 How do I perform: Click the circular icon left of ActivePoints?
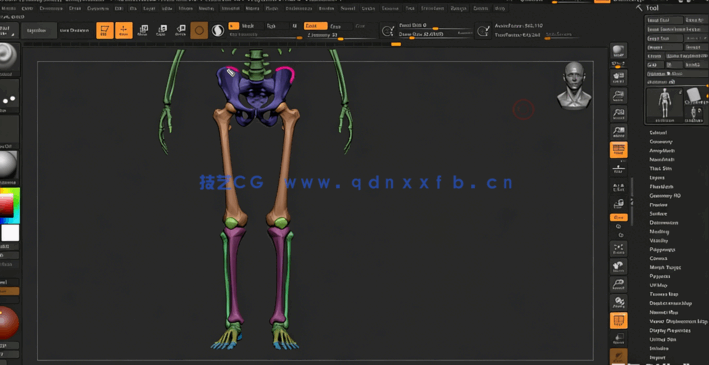point(483,31)
